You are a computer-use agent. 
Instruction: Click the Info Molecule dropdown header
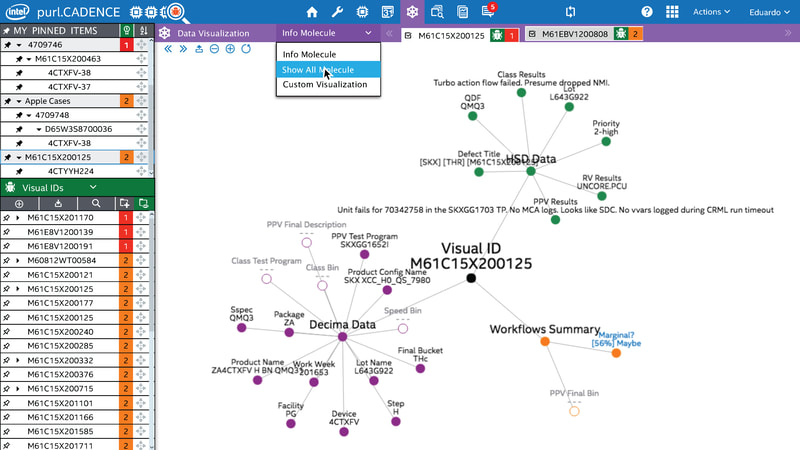pyautogui.click(x=328, y=33)
